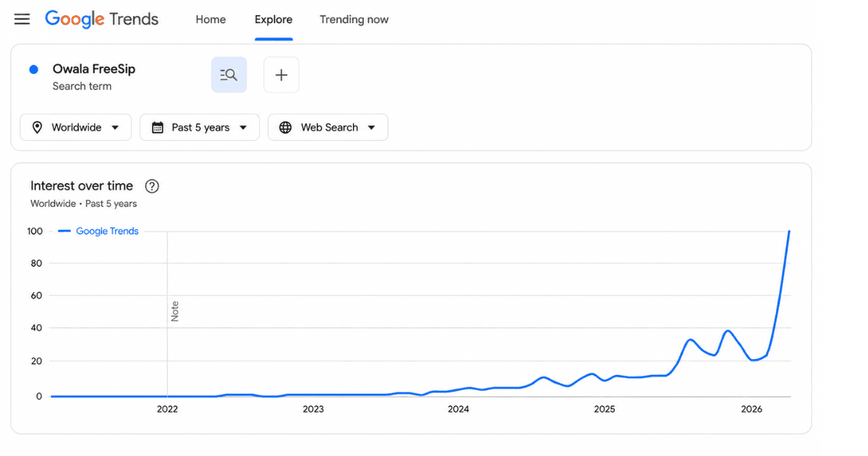Click the location pin icon
Viewport: 868px width, 456px height.
coord(37,127)
